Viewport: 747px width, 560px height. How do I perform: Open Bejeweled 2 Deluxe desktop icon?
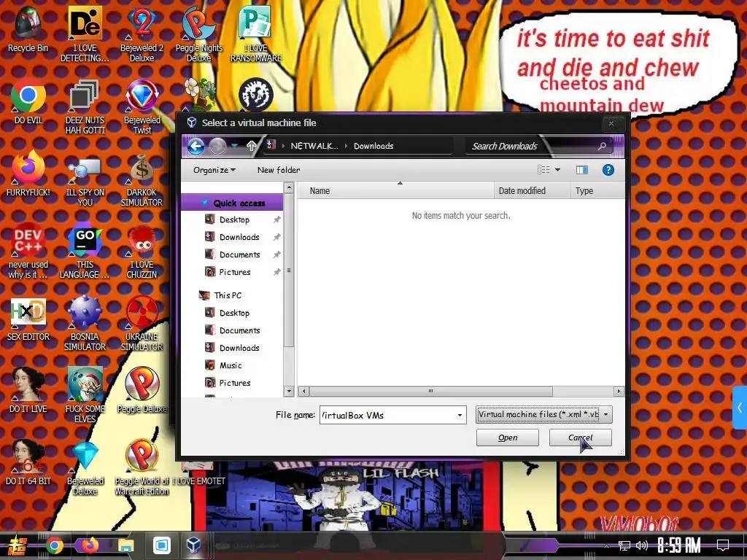pyautogui.click(x=142, y=34)
